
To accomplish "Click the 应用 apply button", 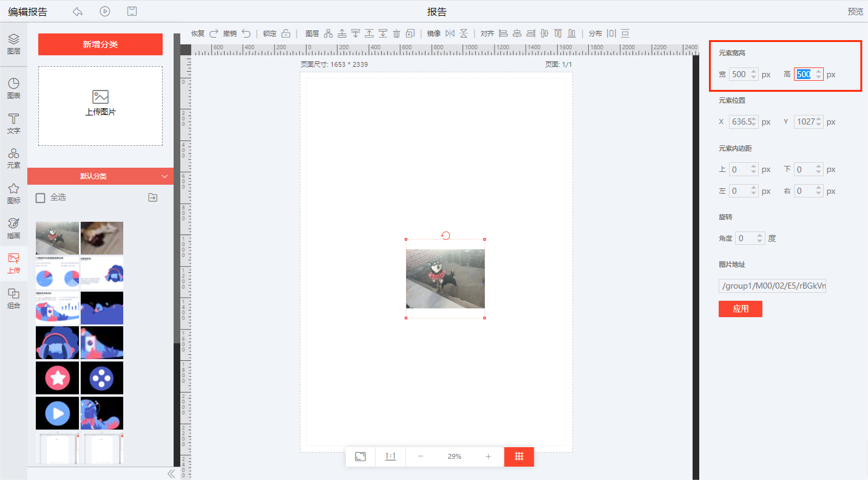I will click(741, 309).
